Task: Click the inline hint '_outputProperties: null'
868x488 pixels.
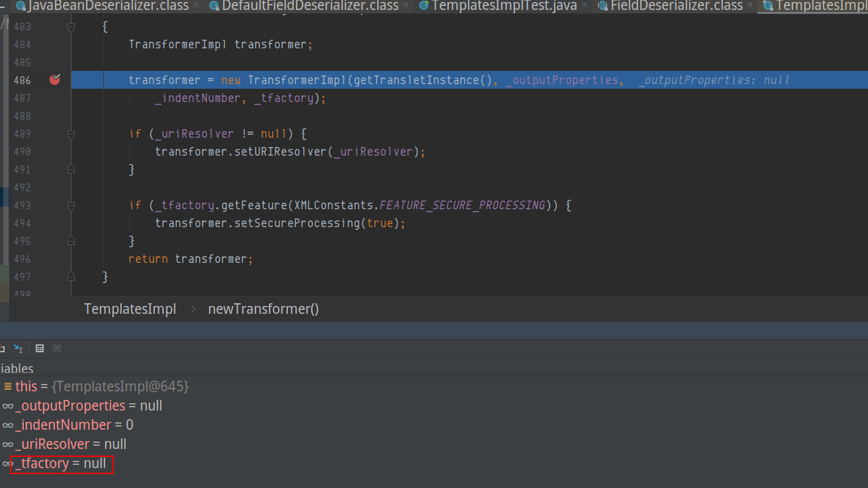Action: (x=714, y=80)
